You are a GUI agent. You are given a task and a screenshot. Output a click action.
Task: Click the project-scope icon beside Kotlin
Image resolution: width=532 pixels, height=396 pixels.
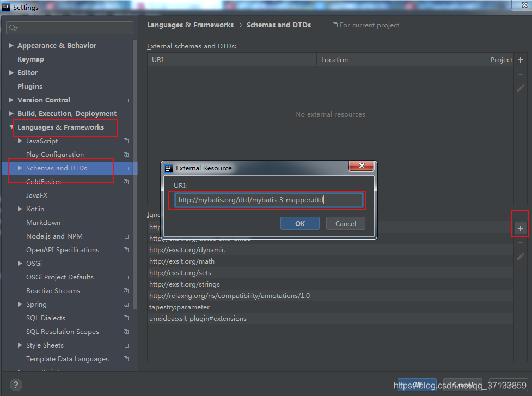click(x=126, y=209)
